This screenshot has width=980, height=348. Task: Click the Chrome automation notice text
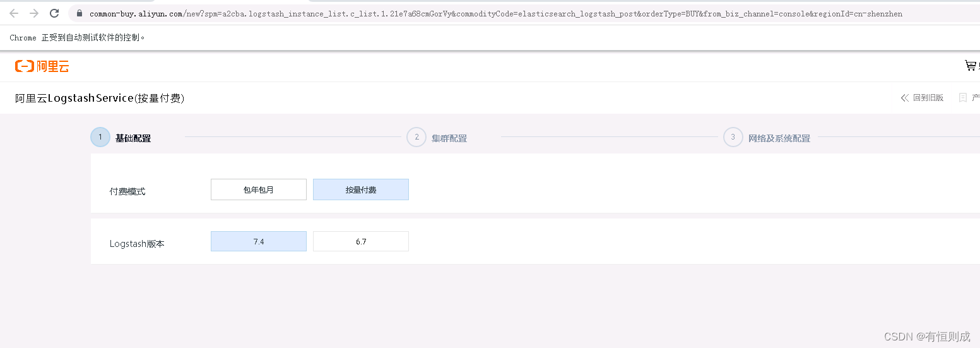tap(78, 38)
